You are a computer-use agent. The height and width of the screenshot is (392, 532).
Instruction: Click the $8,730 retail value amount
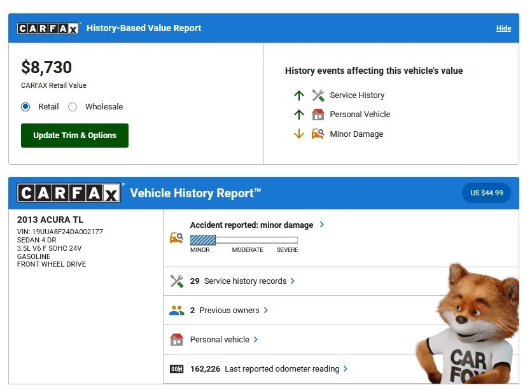[46, 67]
